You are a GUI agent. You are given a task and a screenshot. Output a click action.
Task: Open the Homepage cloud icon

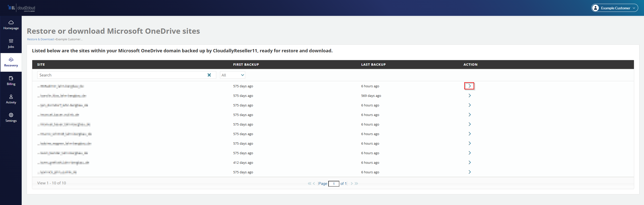[x=11, y=23]
